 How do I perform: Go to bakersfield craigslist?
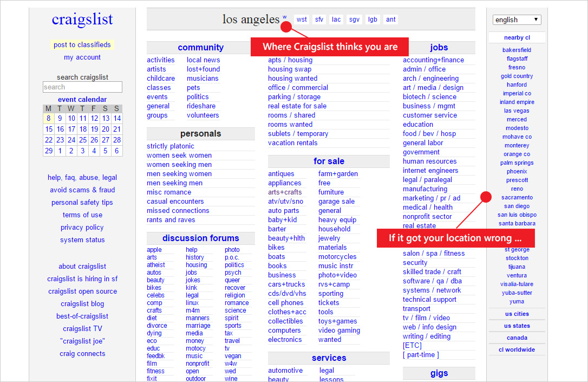click(x=517, y=50)
